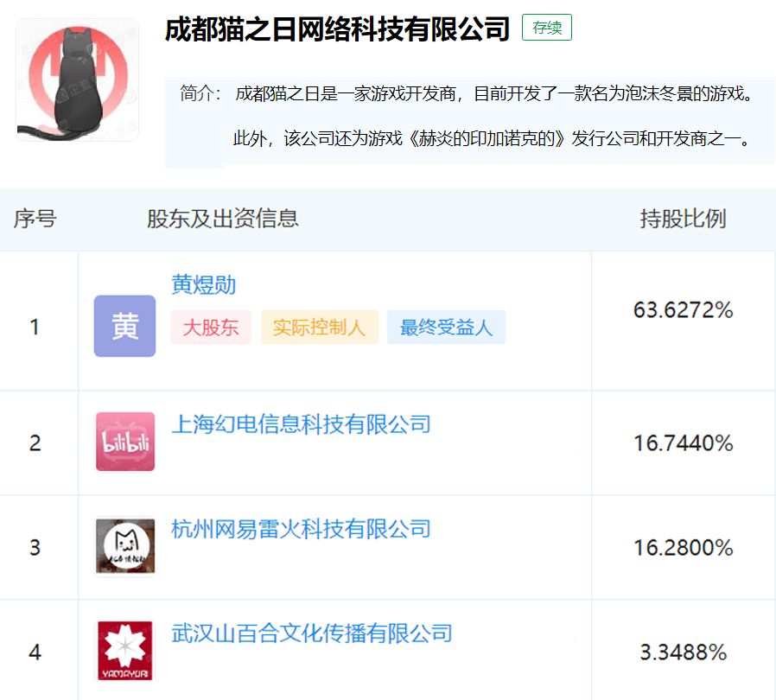Open shareholder 黄煜勋 profile link
The width and height of the screenshot is (776, 700).
click(x=203, y=284)
